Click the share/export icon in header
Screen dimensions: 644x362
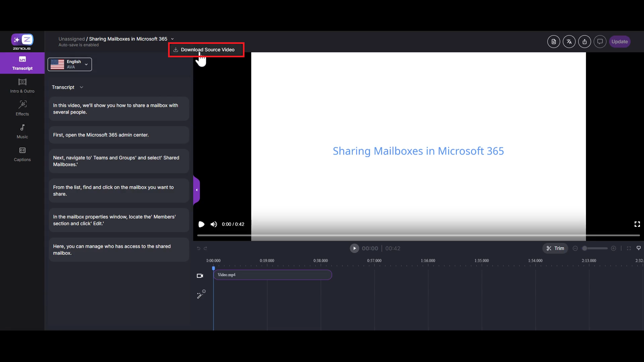tap(584, 42)
